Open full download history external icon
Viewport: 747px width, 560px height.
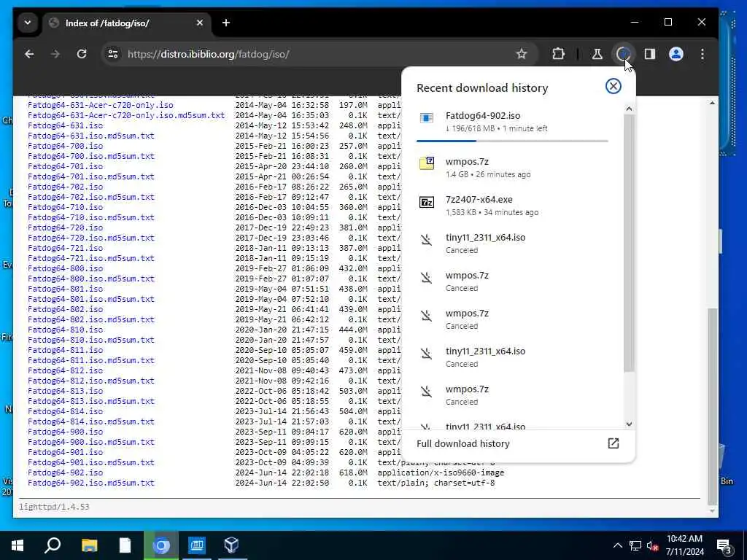(x=613, y=444)
